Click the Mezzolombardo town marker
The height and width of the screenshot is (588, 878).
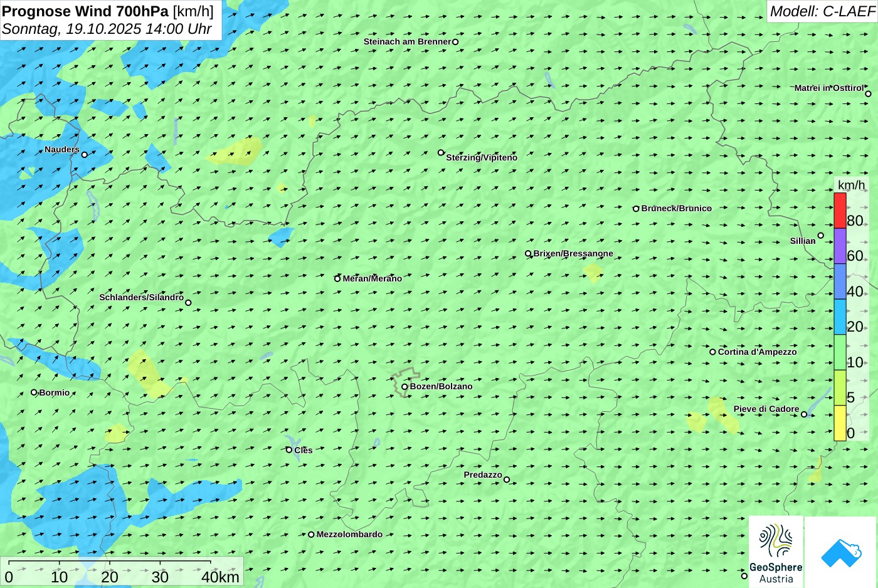point(311,535)
